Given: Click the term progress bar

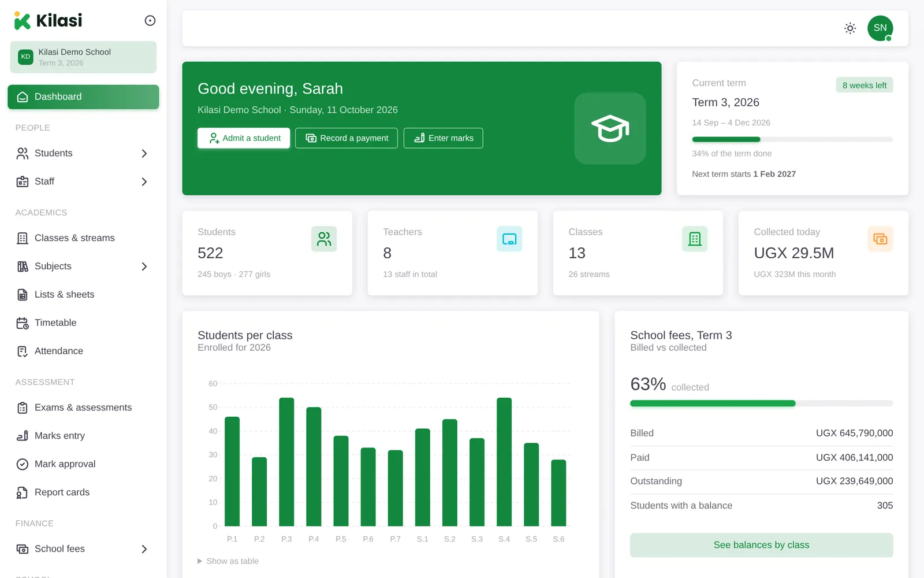Looking at the screenshot, I should pyautogui.click(x=792, y=139).
